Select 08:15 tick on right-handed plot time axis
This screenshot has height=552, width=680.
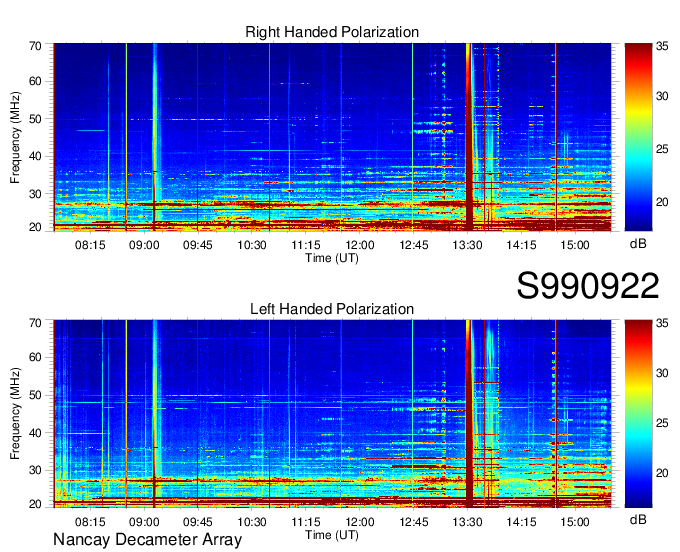tap(90, 245)
